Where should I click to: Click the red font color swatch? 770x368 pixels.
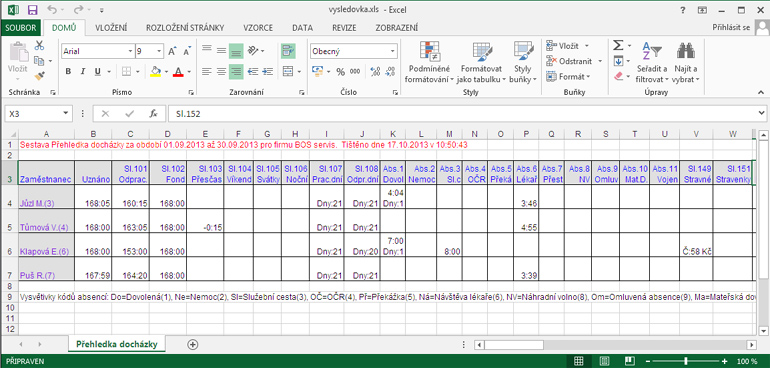tap(178, 72)
